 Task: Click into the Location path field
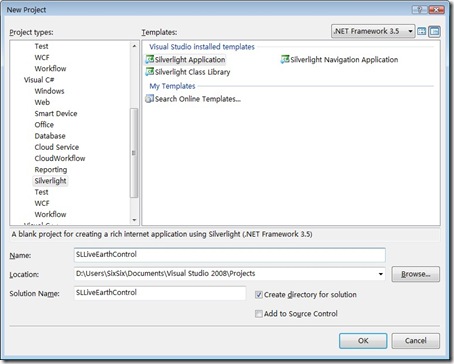coord(230,274)
